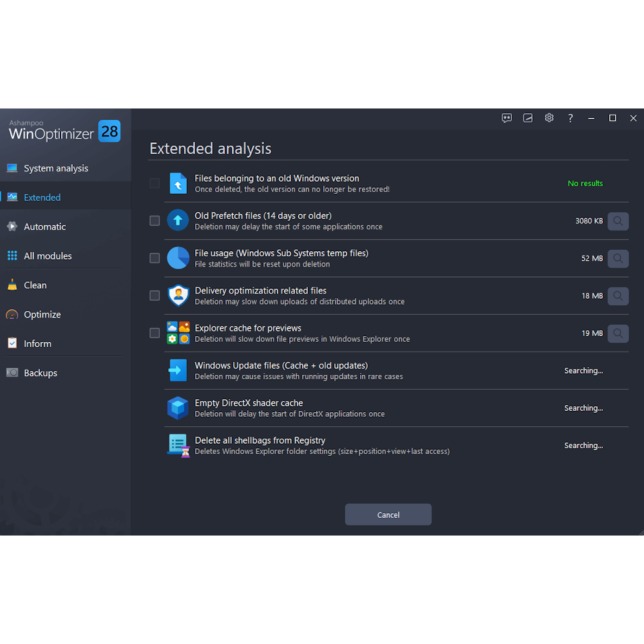Expand the Optimize sidebar category
This screenshot has width=644, height=644.
click(43, 314)
